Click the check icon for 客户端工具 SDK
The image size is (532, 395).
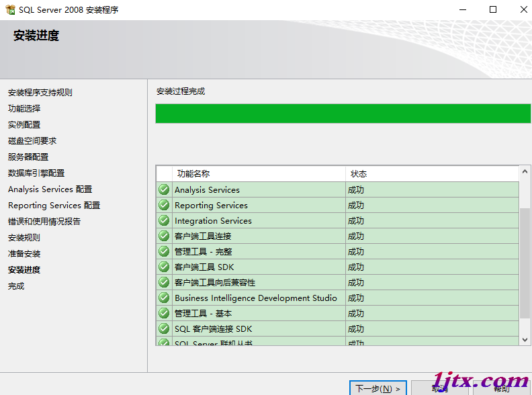pyautogui.click(x=164, y=267)
